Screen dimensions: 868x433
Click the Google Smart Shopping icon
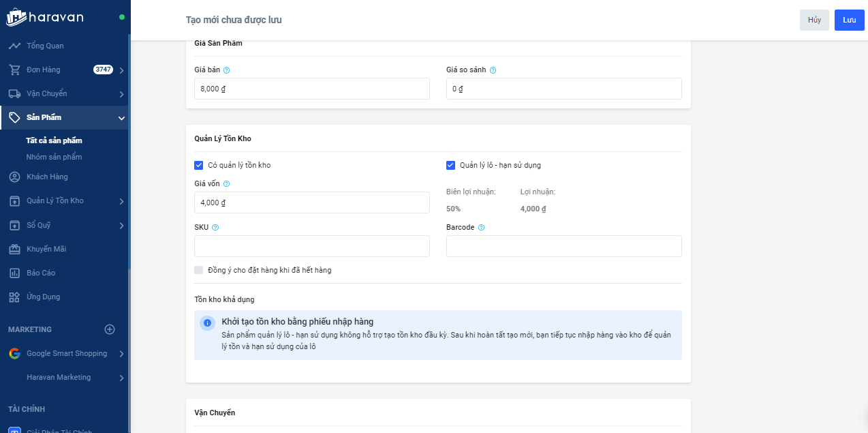[x=14, y=353]
